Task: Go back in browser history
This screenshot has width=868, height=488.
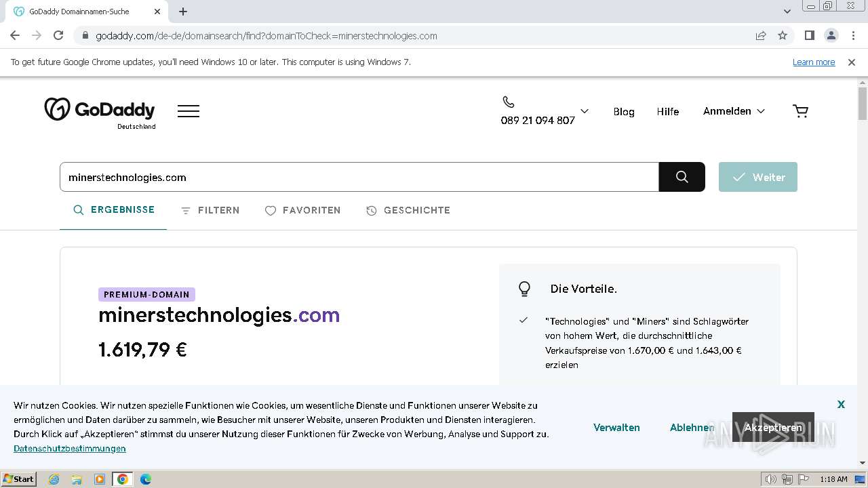Action: coord(15,35)
